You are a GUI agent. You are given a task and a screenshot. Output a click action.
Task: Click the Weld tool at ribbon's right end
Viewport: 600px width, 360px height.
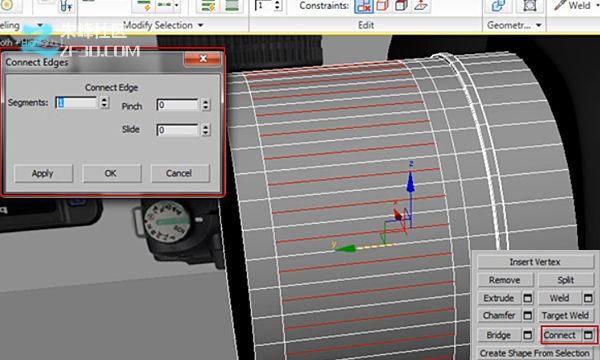[x=572, y=5]
